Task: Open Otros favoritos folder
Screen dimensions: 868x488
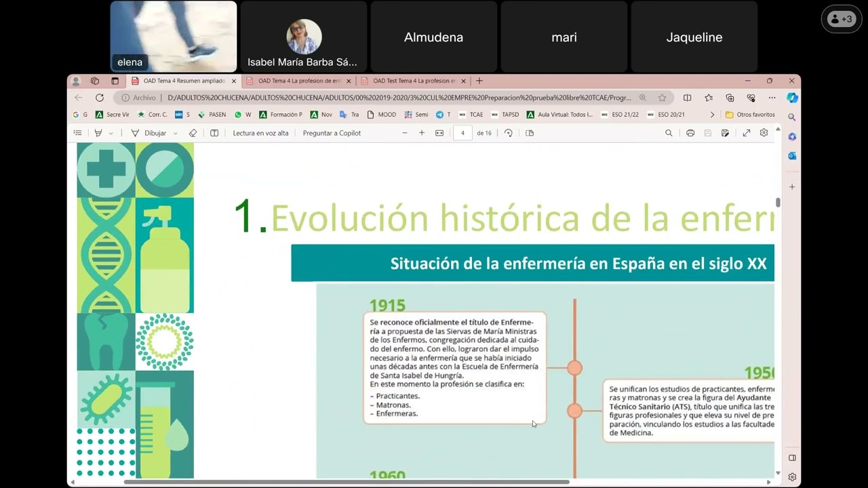Action: tap(750, 115)
